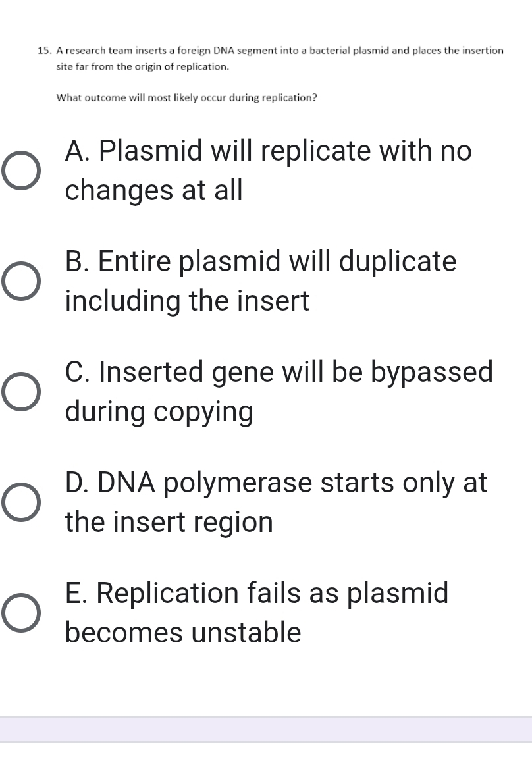Select the option E radio button
Image resolution: width=532 pixels, height=759 pixels.
pos(20,613)
